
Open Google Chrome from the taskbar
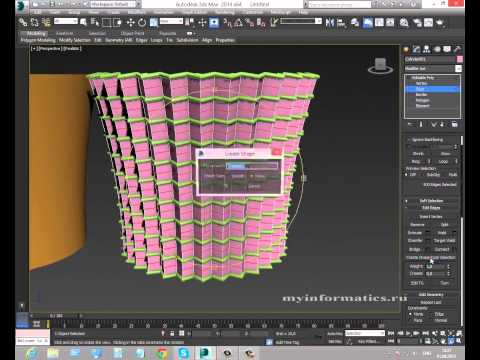(162, 353)
